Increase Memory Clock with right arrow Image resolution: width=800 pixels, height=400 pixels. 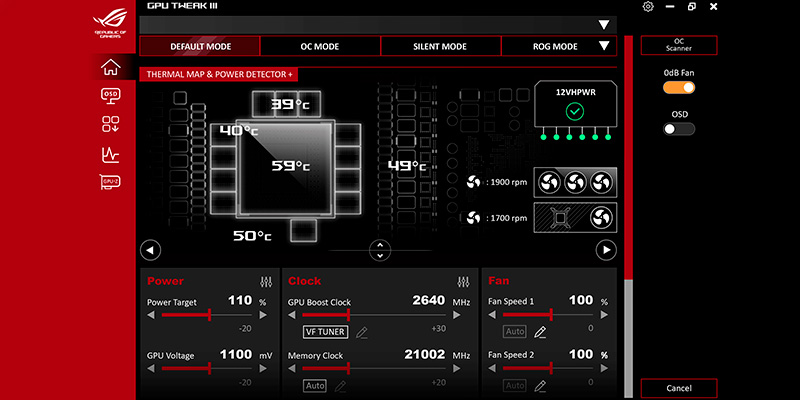click(457, 368)
